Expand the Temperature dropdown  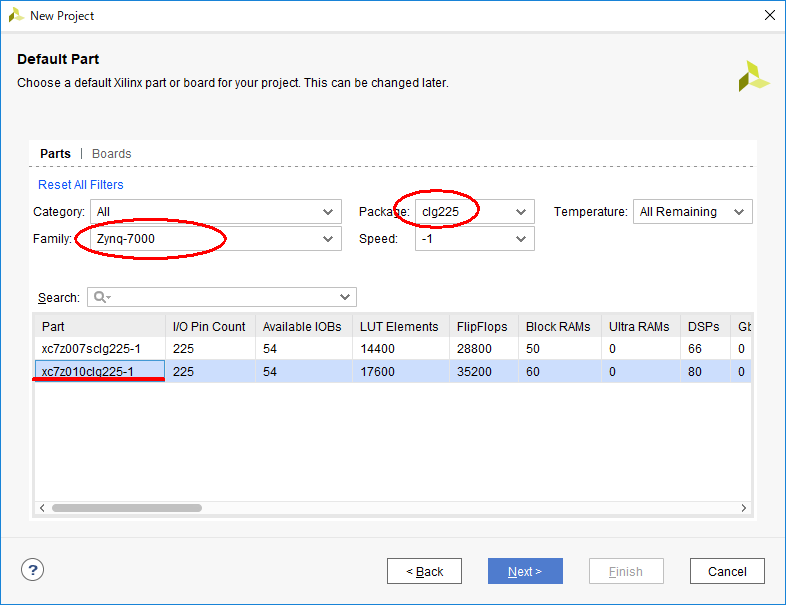click(x=692, y=212)
